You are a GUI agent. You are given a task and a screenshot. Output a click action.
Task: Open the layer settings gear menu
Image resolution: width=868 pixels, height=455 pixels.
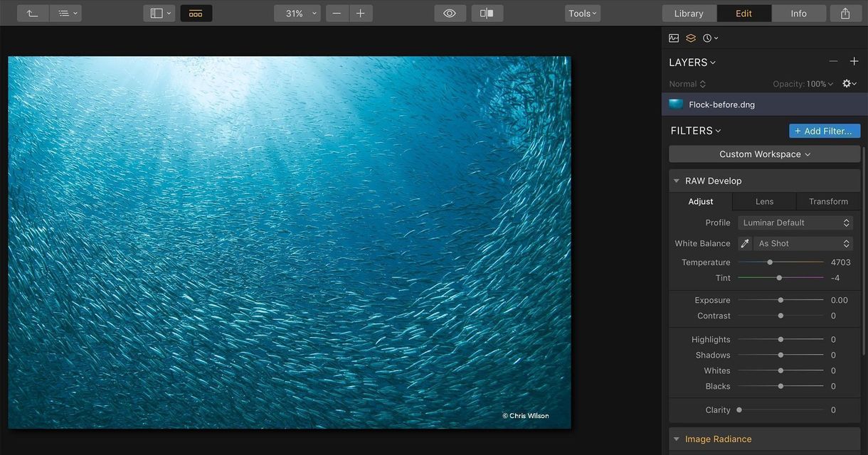(x=849, y=84)
